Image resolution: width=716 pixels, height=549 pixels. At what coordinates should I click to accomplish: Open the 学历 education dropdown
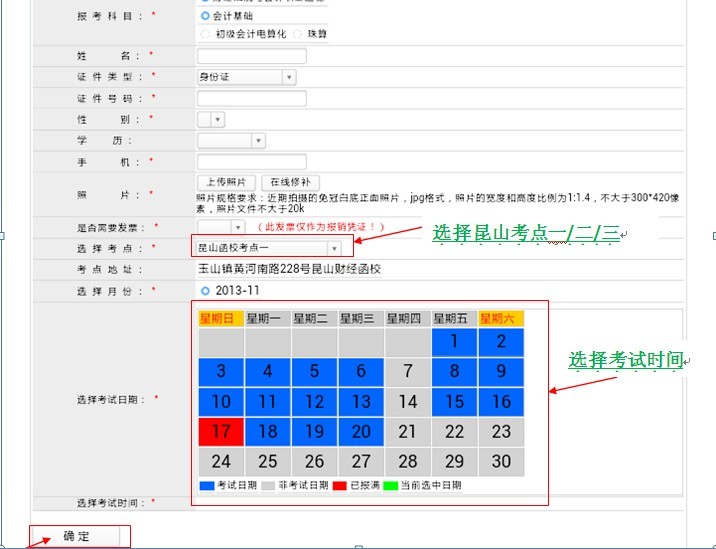[231, 141]
